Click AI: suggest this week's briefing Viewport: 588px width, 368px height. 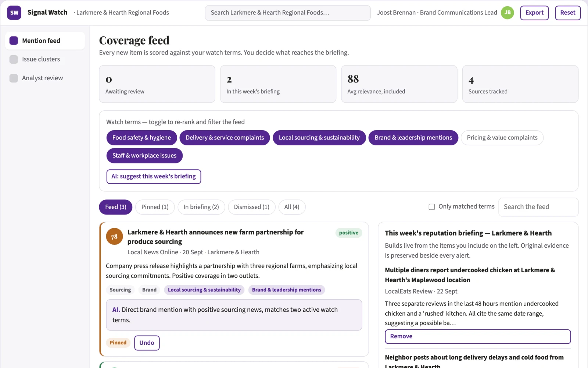click(x=154, y=177)
